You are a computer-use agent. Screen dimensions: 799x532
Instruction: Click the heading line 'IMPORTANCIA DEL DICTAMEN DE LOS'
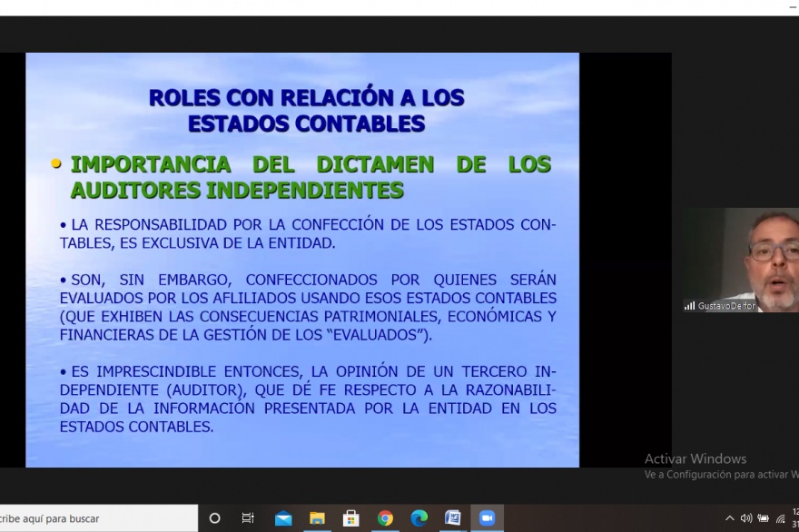[x=311, y=164]
